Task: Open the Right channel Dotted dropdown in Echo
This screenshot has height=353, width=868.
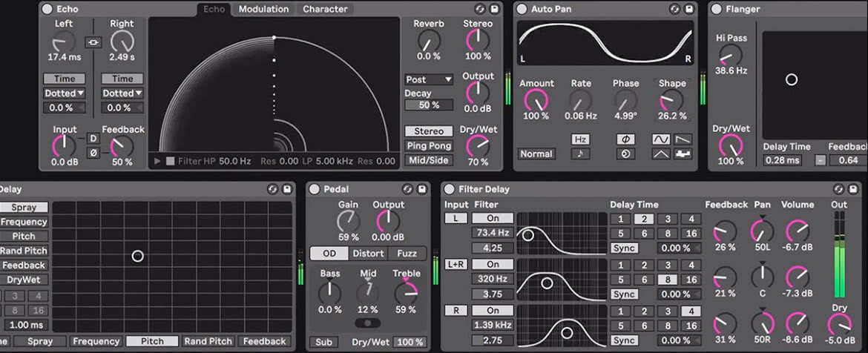Action: coord(122,93)
